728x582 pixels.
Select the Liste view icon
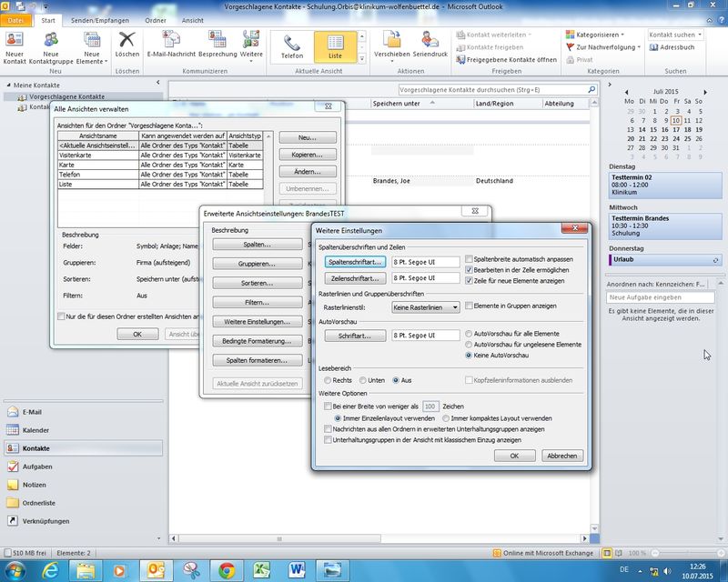click(334, 43)
